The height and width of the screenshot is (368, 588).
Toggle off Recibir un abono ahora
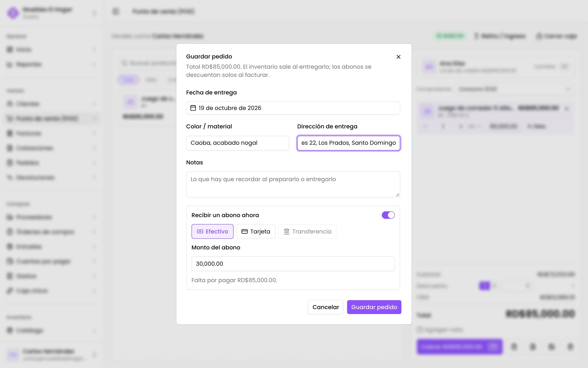click(388, 215)
